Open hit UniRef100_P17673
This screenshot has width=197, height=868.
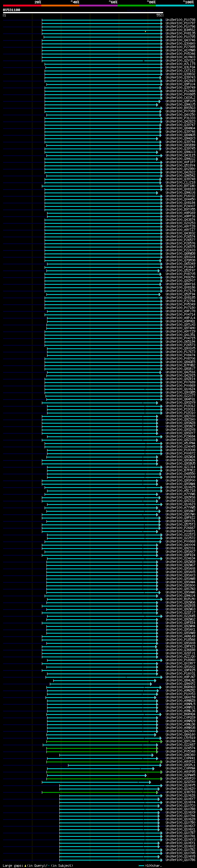(180, 351)
